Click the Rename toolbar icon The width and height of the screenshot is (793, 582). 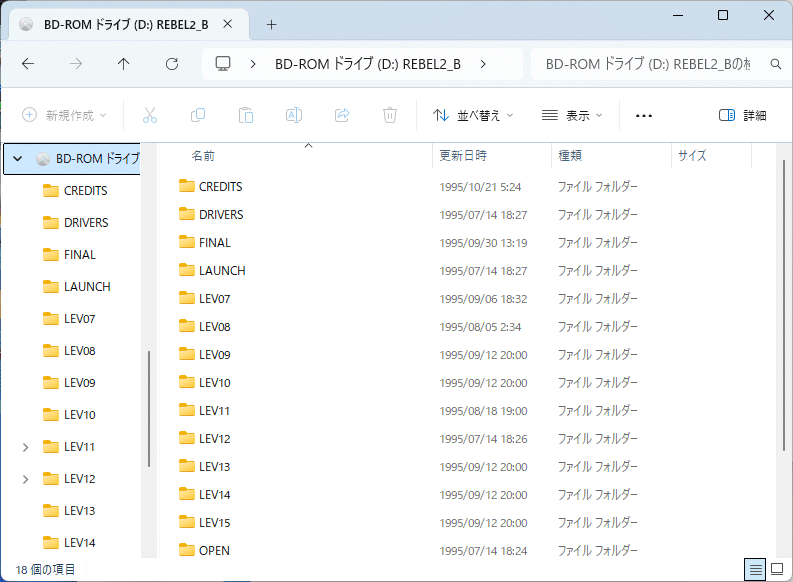pos(294,115)
